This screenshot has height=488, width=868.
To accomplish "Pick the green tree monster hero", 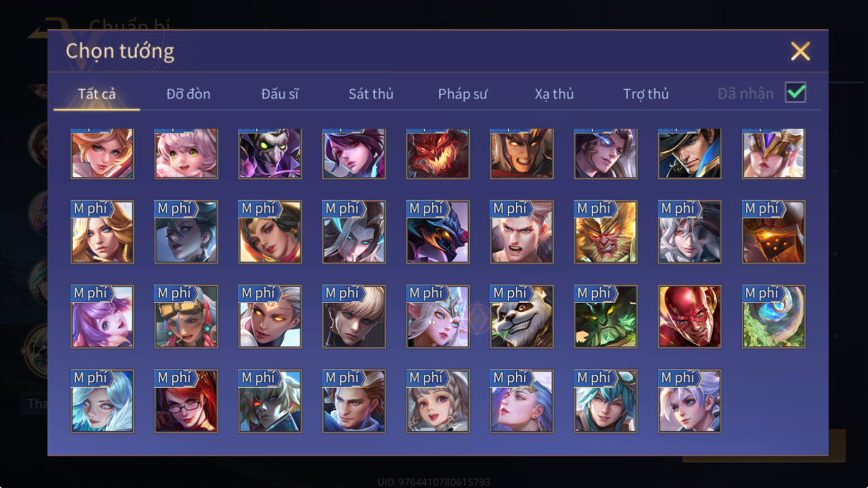I will pyautogui.click(x=606, y=316).
